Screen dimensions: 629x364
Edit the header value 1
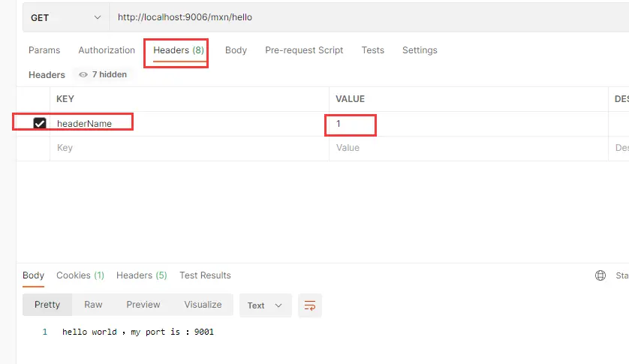(x=468, y=124)
